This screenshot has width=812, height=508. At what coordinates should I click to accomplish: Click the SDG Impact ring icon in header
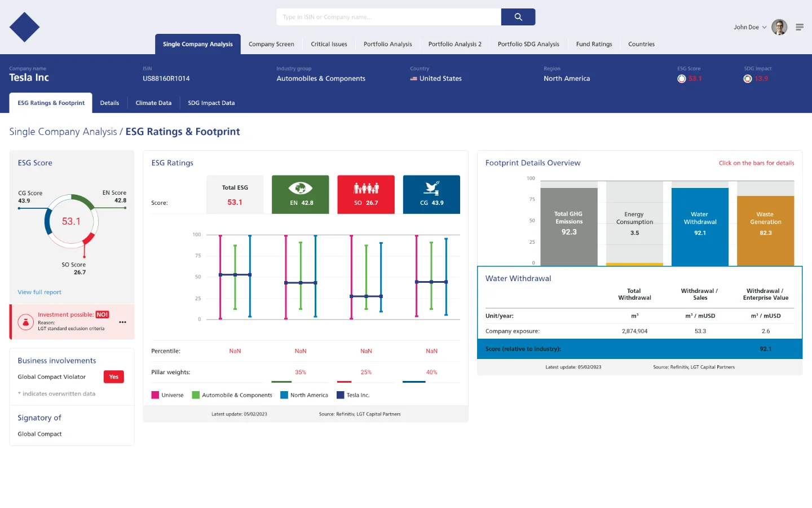[748, 78]
